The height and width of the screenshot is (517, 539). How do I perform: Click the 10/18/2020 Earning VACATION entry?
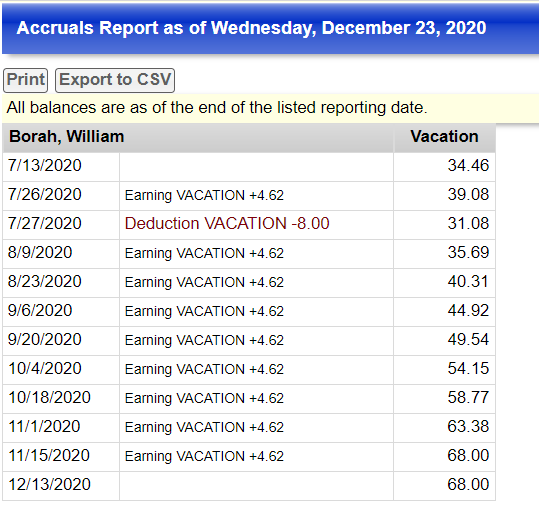[x=204, y=398]
